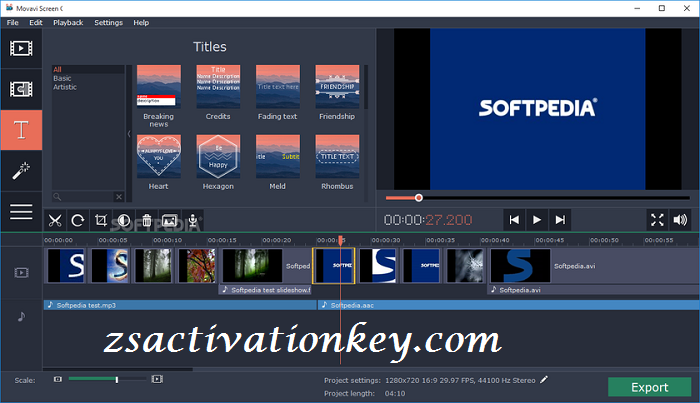Click Project length 04:10 value
This screenshot has height=403, width=700.
point(395,394)
